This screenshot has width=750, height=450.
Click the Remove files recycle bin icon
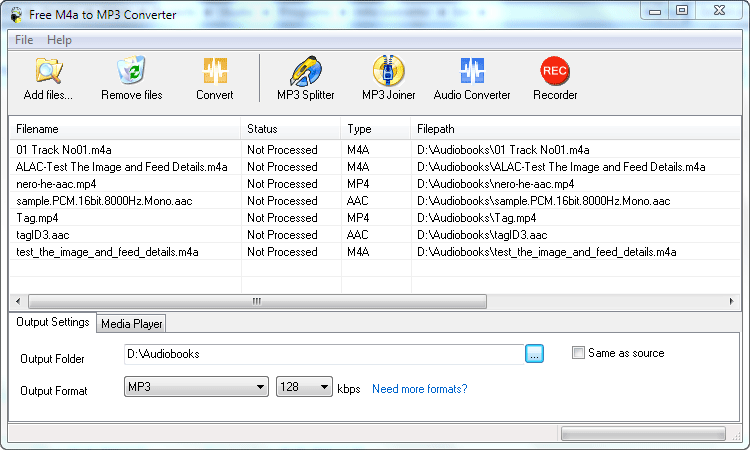[x=131, y=72]
